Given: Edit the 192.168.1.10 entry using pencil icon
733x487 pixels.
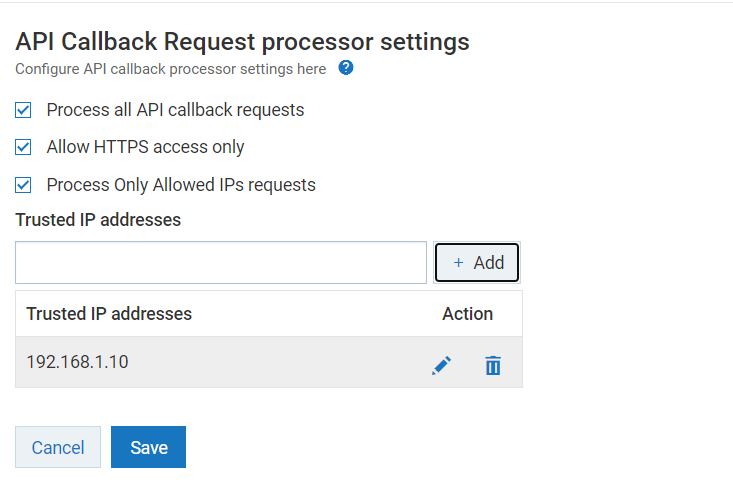Looking at the screenshot, I should [441, 366].
